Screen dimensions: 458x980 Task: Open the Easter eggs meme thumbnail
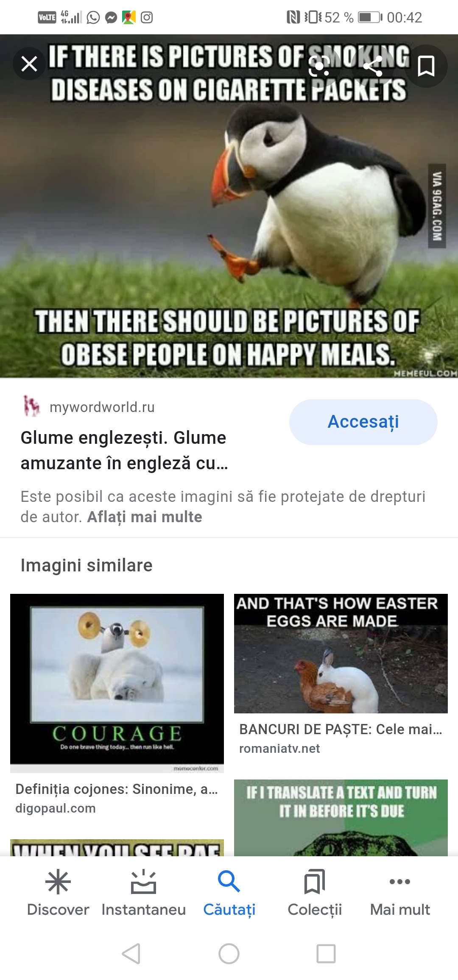click(x=341, y=654)
